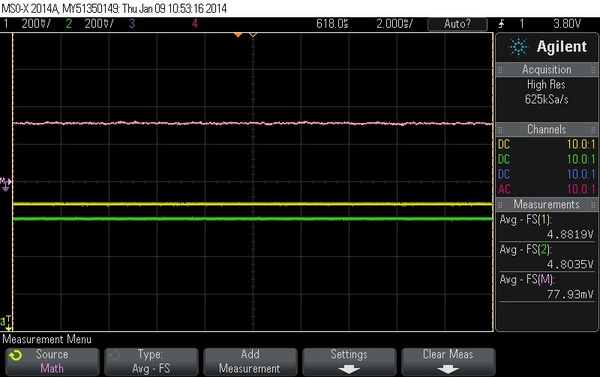600x377 pixels.
Task: Expand the Clear Meas softkey menu
Action: [x=448, y=362]
